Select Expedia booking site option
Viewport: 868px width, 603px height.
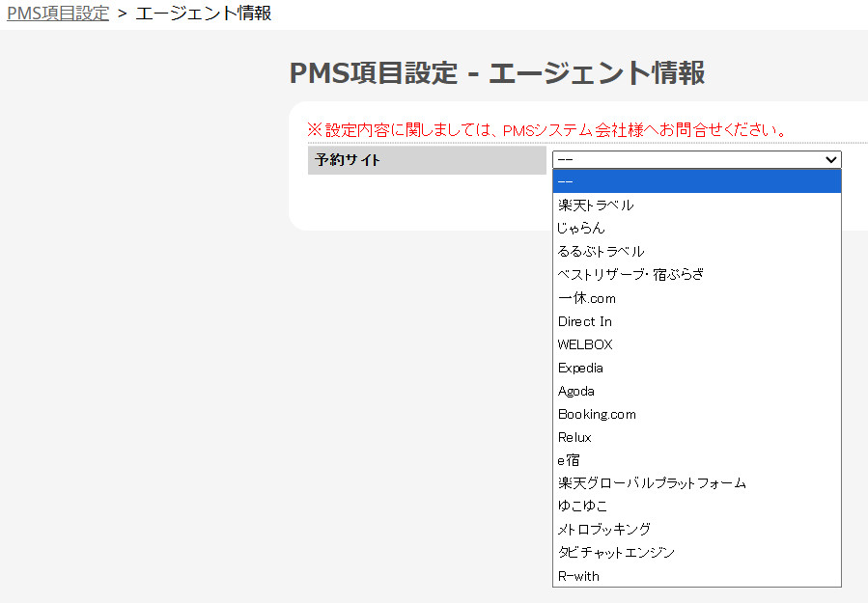[697, 368]
